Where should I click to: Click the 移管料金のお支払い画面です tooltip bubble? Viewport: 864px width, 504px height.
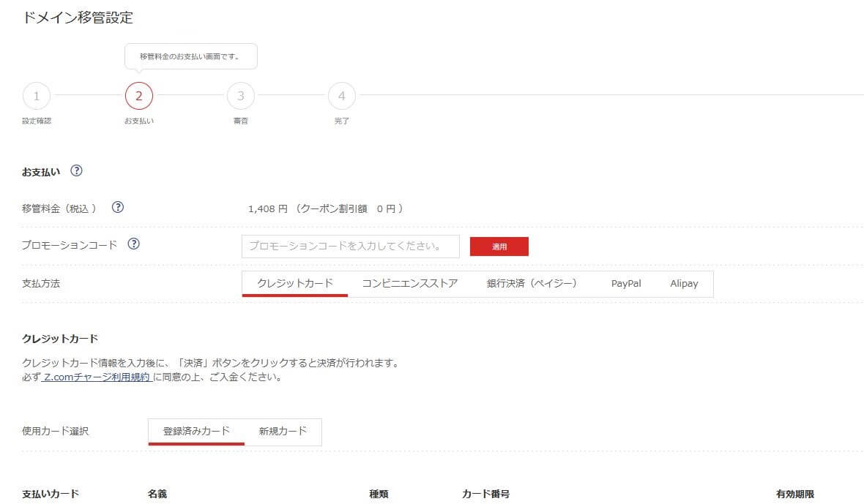tap(190, 56)
